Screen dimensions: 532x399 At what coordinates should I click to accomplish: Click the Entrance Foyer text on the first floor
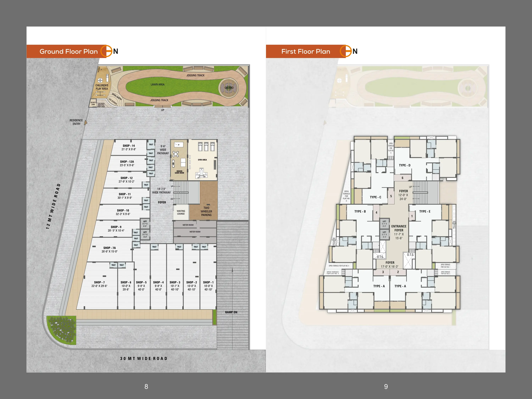399,228
